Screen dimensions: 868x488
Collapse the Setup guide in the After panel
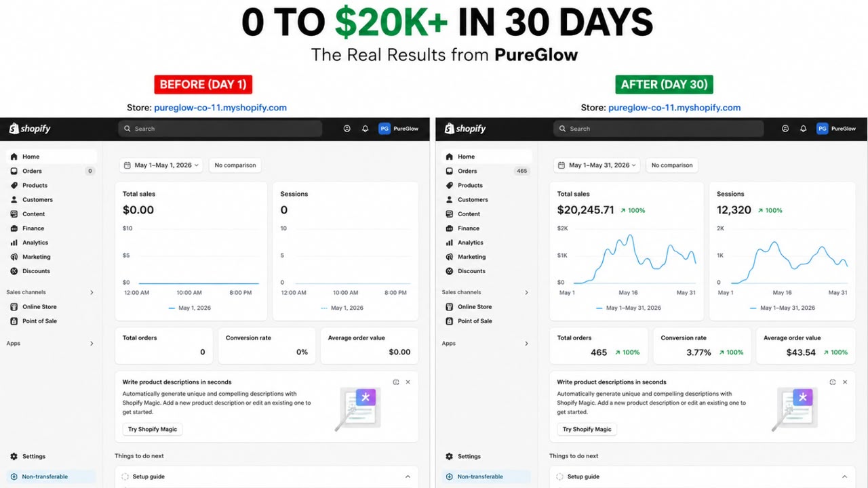coord(844,476)
